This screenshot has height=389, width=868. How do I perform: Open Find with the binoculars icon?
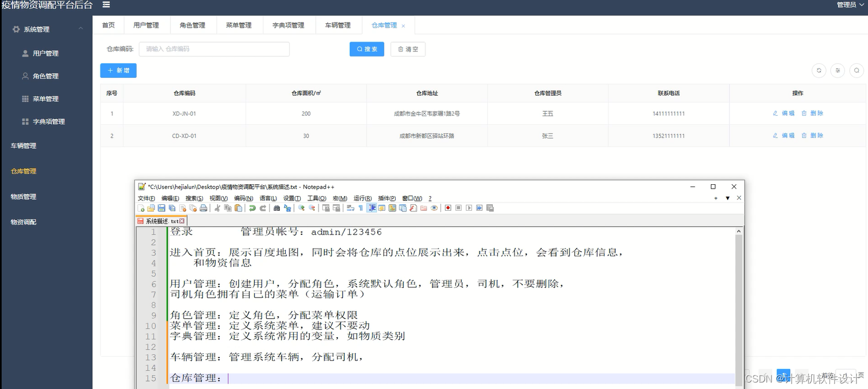[x=276, y=208]
